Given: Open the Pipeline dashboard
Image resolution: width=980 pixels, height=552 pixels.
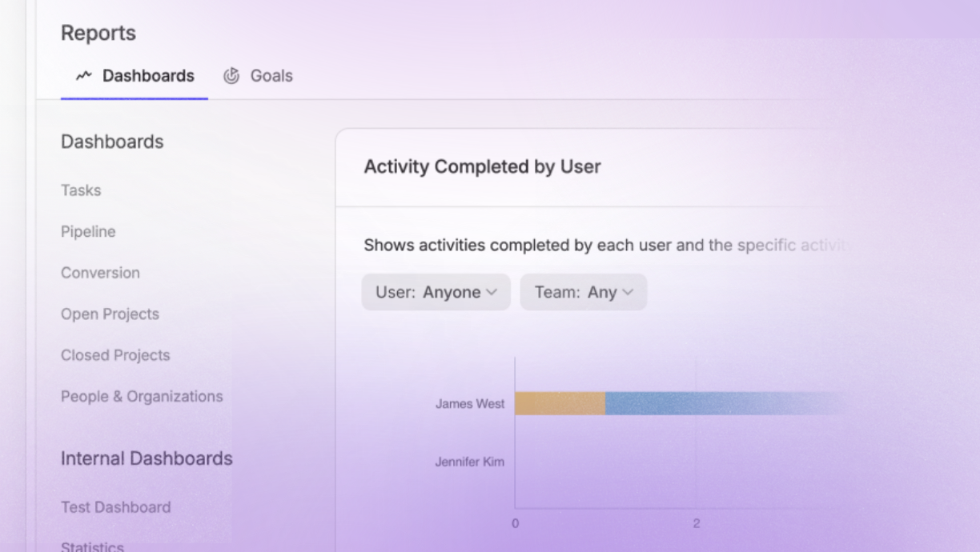Looking at the screenshot, I should [x=88, y=231].
